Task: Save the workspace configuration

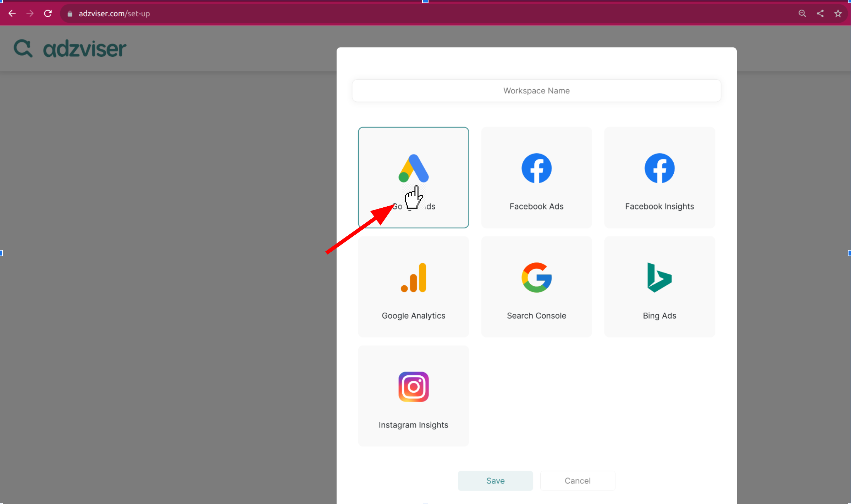Action: tap(495, 481)
